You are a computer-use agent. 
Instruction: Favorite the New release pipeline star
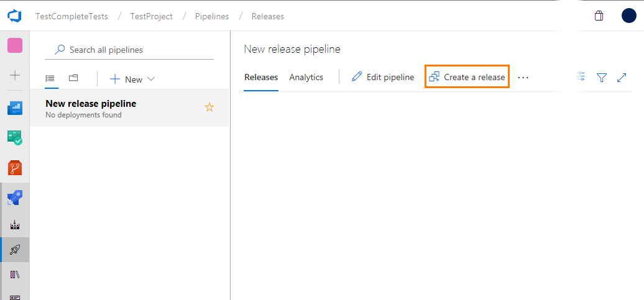pyautogui.click(x=209, y=107)
